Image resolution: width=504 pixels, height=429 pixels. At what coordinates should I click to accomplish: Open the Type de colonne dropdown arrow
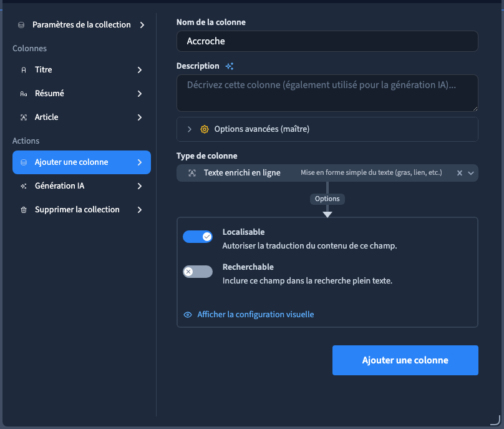(471, 173)
